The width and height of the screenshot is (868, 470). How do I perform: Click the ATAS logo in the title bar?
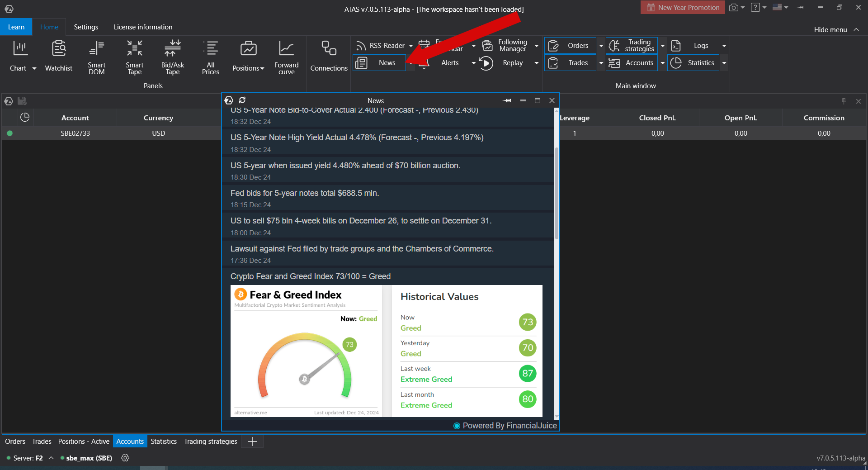click(9, 9)
